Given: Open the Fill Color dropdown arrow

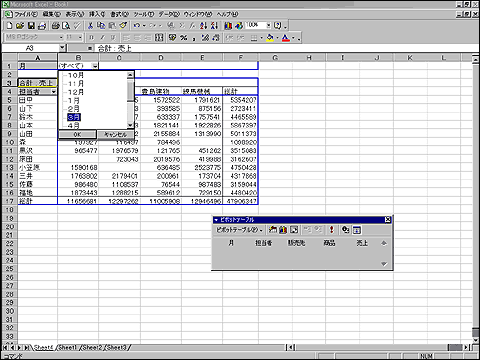Looking at the screenshot, I should (x=277, y=38).
